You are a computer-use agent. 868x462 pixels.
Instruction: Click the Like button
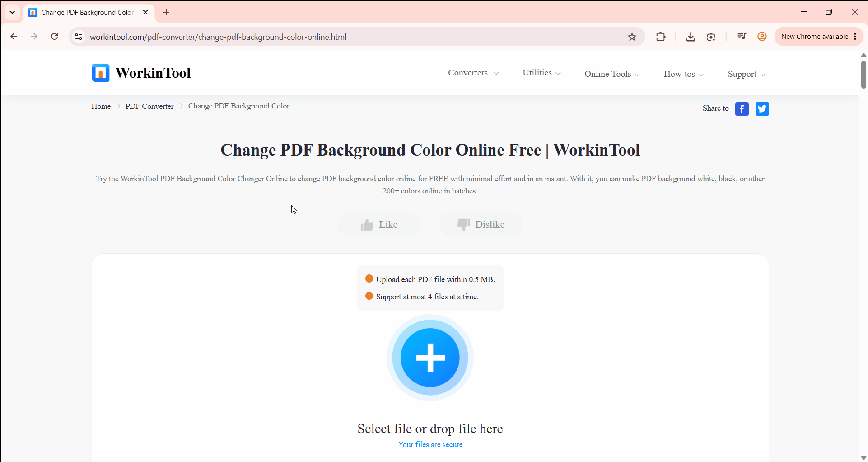pyautogui.click(x=379, y=225)
